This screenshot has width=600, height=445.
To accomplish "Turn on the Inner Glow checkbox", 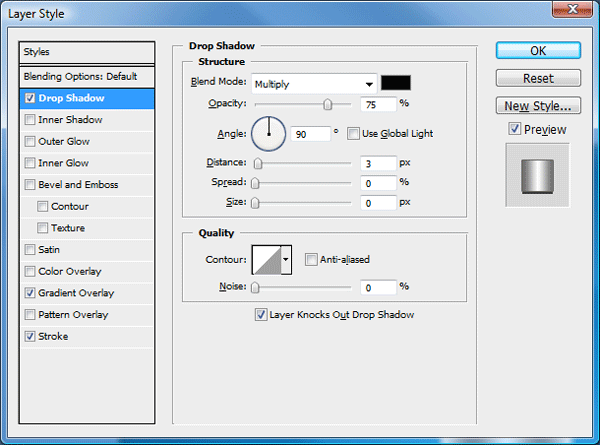I will [x=30, y=163].
